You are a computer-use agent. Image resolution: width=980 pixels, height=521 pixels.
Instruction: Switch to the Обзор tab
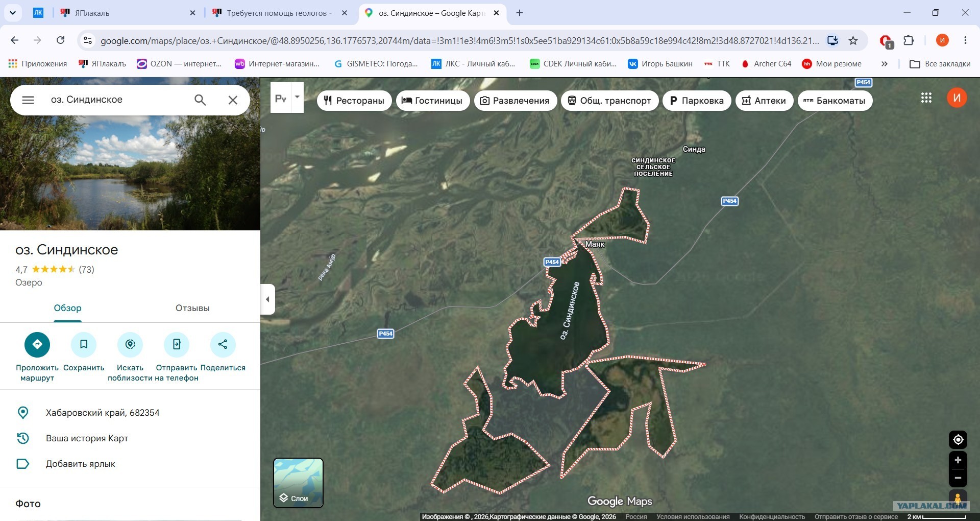pos(68,308)
